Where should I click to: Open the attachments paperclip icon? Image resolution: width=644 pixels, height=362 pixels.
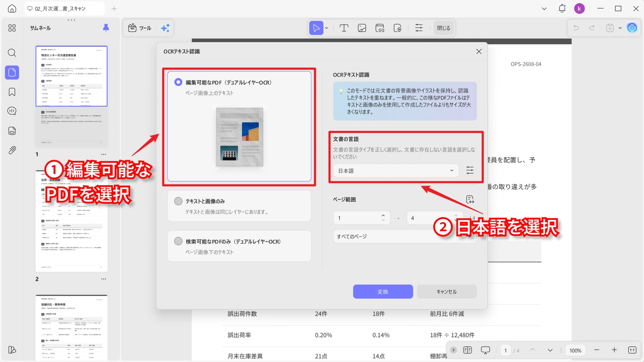pos(12,150)
